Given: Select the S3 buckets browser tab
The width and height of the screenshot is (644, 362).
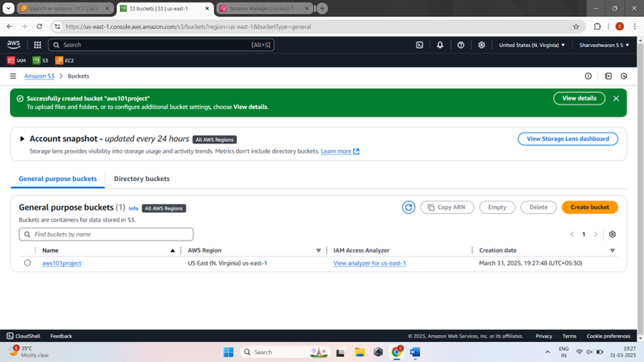Looking at the screenshot, I should (x=164, y=9).
